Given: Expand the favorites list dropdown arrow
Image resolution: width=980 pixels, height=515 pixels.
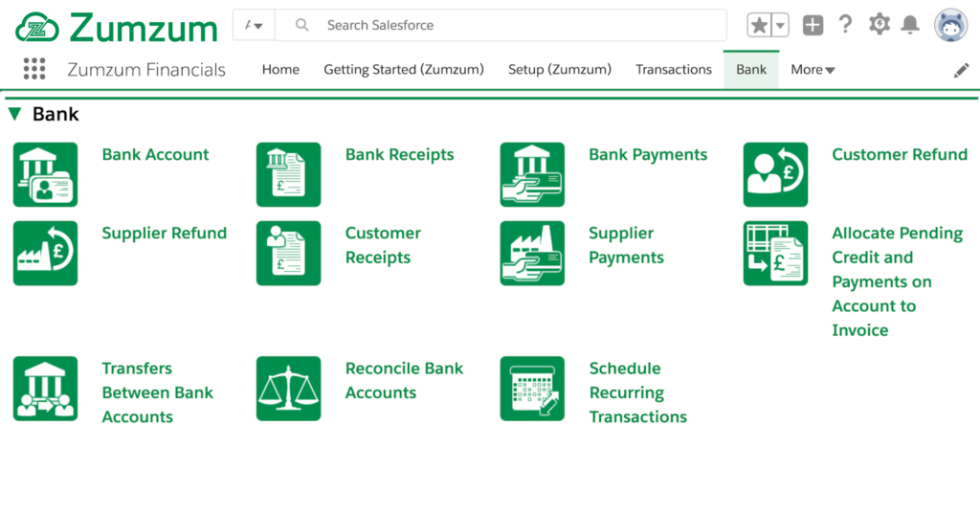Looking at the screenshot, I should [780, 26].
